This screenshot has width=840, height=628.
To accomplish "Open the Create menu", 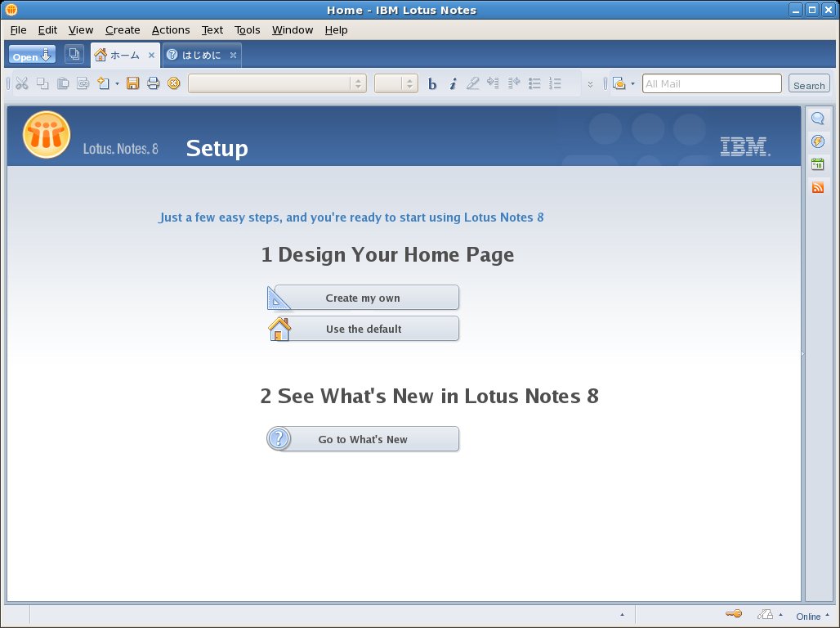I will click(x=123, y=30).
